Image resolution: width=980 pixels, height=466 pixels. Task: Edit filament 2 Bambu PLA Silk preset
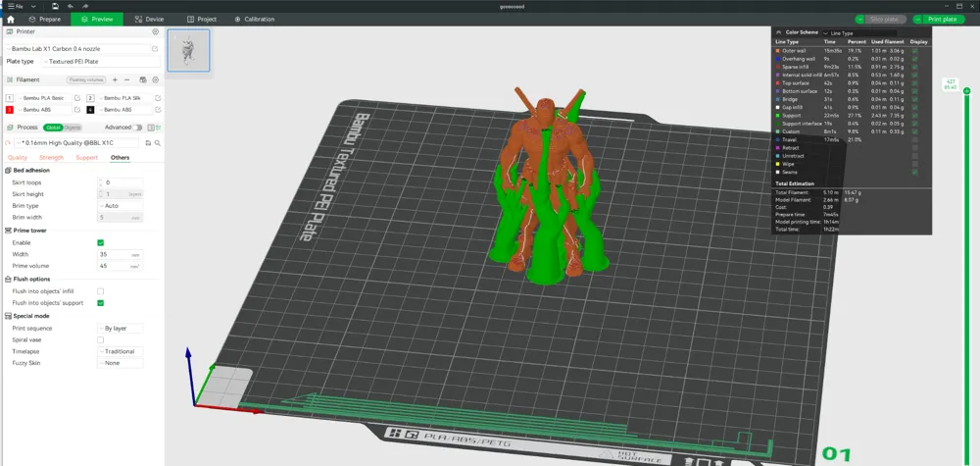[x=158, y=98]
